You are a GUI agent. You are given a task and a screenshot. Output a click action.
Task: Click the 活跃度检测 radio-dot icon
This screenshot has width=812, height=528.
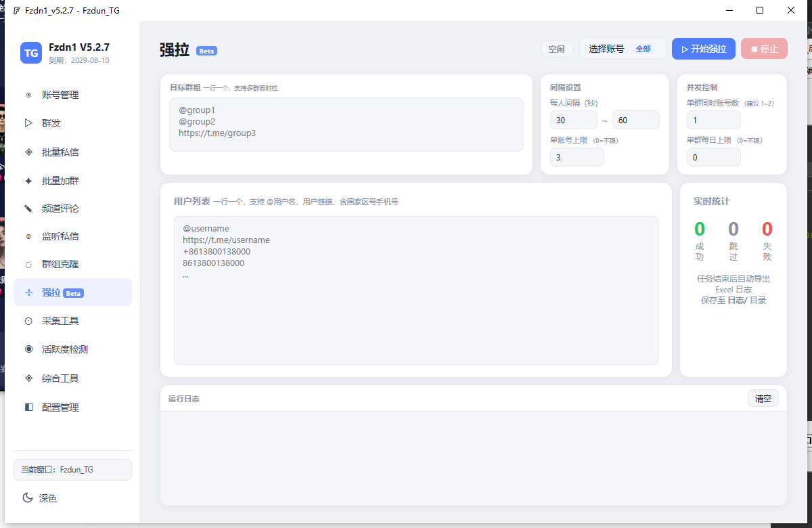[x=28, y=349]
